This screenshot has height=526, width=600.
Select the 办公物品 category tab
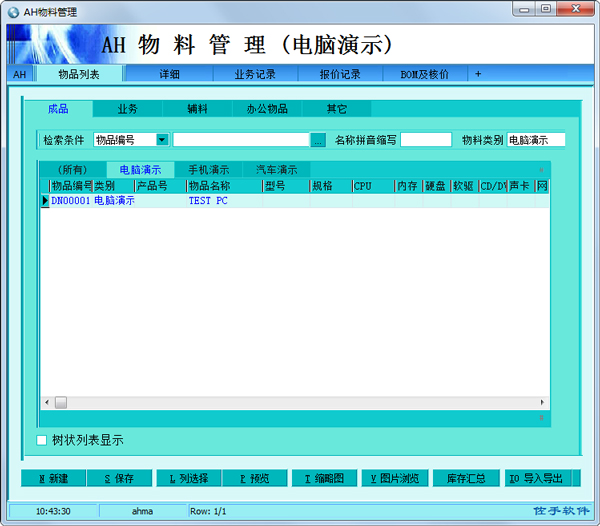coord(267,109)
